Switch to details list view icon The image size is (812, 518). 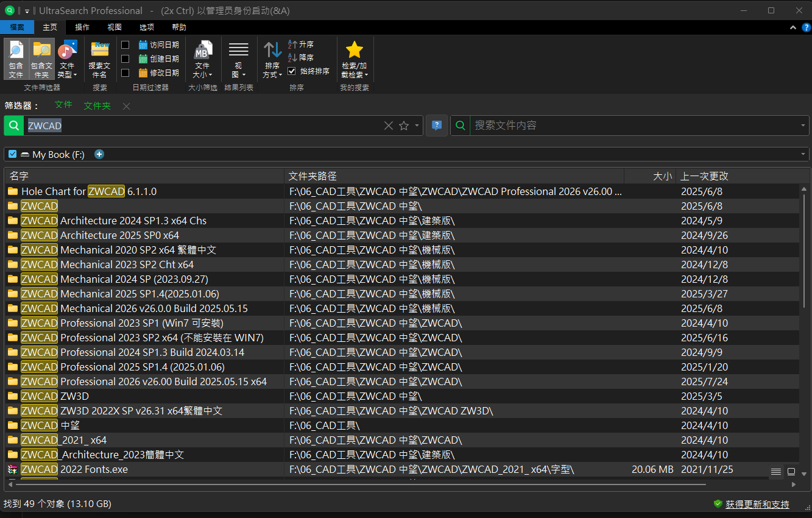click(775, 472)
